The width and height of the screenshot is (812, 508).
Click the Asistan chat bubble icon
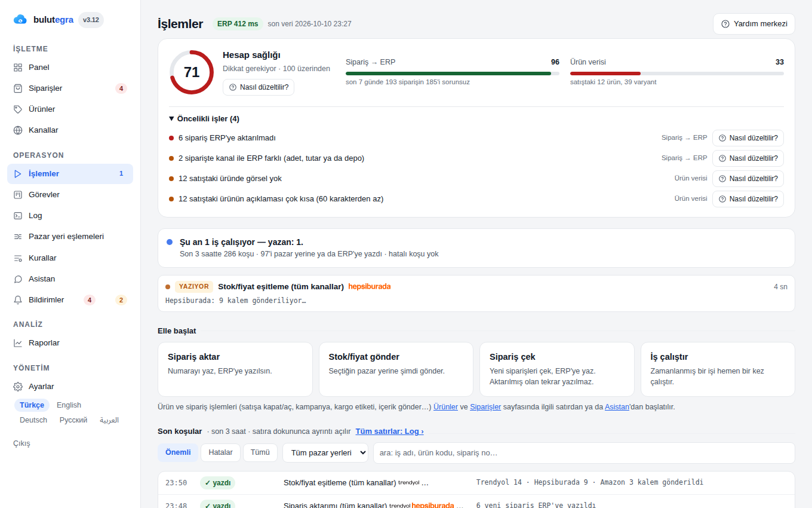click(18, 279)
